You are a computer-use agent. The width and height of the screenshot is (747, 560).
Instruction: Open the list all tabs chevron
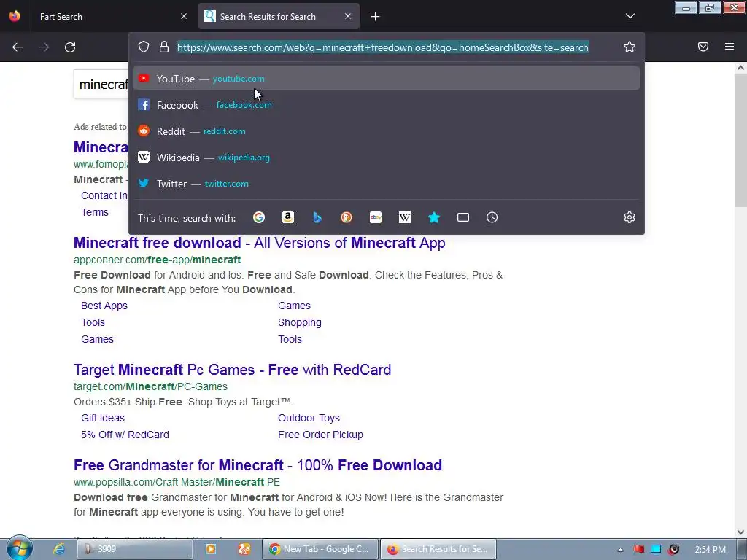[630, 16]
